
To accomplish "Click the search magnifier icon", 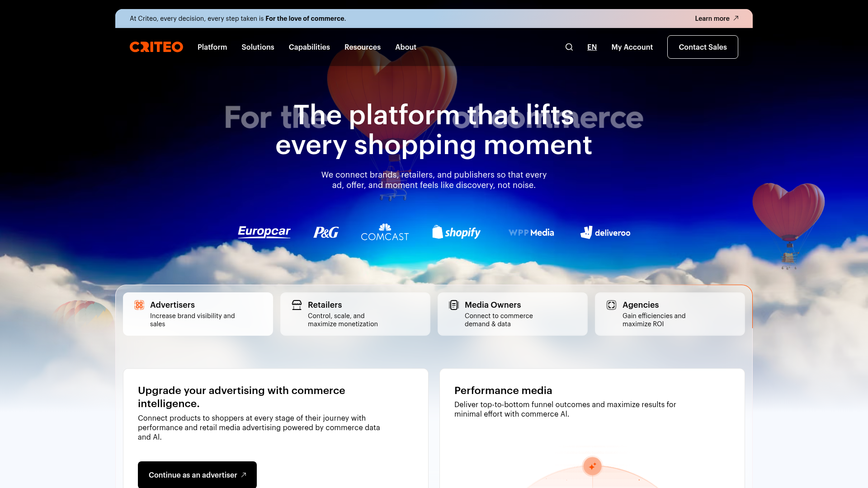I will tap(569, 47).
